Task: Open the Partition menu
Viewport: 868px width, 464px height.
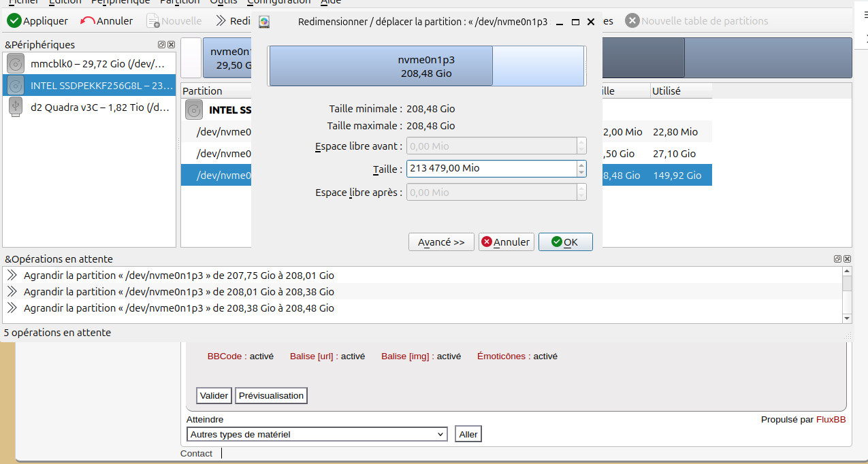Action: (180, 2)
